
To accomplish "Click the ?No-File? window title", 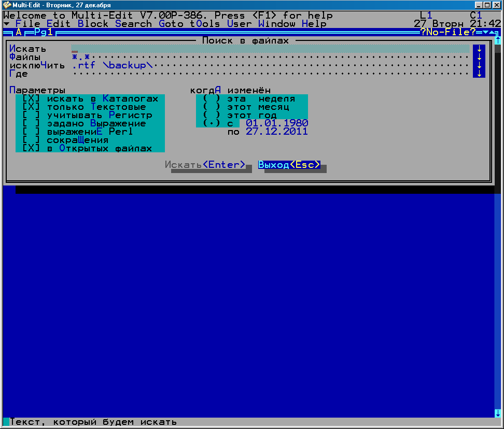I will (448, 32).
